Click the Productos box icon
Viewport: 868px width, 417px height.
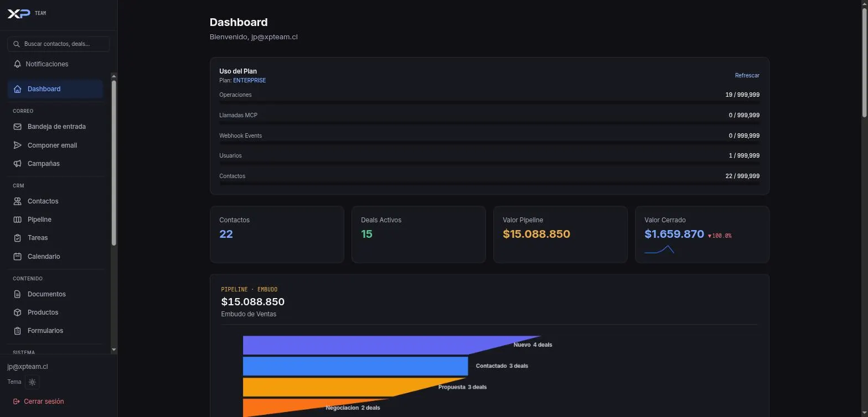(18, 312)
